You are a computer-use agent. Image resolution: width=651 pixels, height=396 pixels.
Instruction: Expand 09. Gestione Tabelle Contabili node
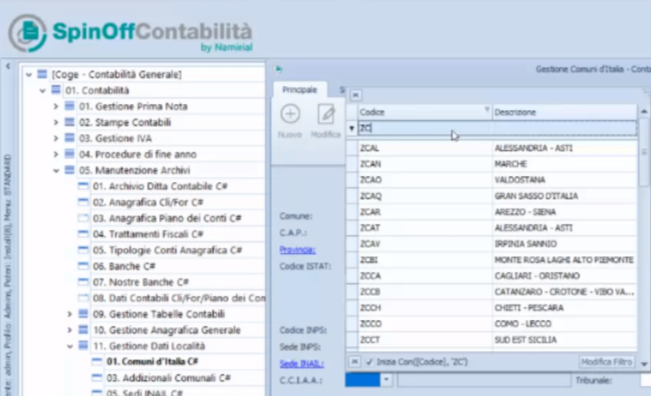(x=70, y=314)
